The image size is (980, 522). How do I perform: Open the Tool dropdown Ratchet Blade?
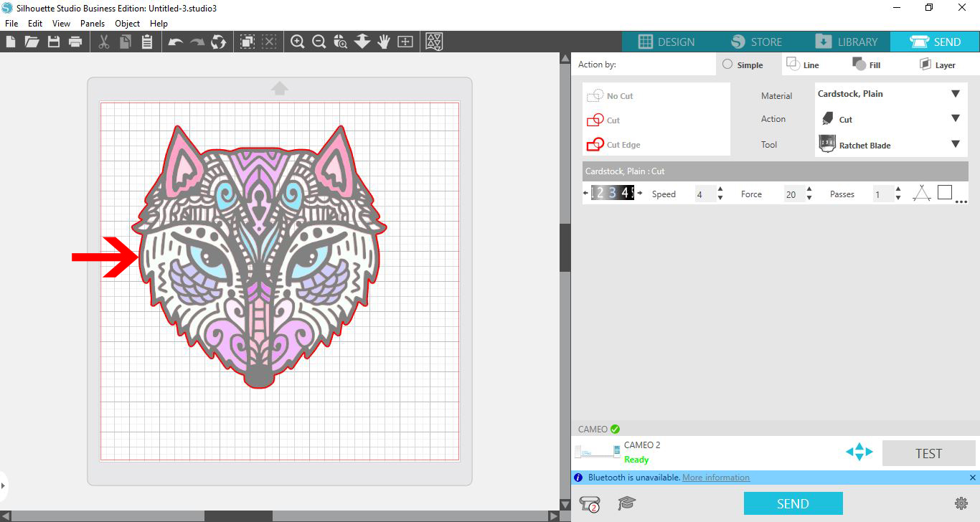pyautogui.click(x=892, y=145)
